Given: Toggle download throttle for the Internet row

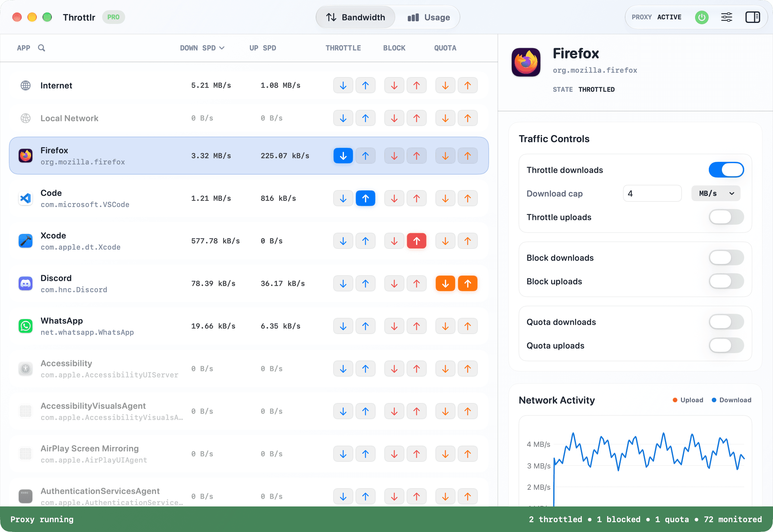Looking at the screenshot, I should tap(343, 85).
